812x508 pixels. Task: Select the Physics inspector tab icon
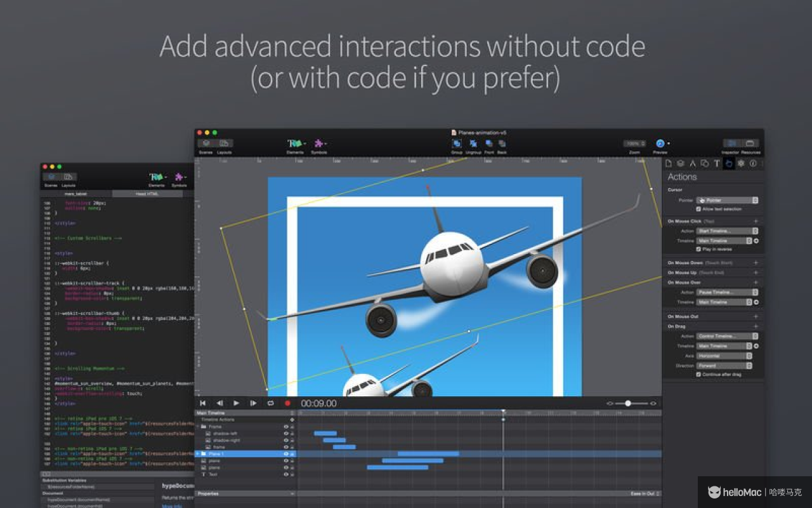click(741, 163)
